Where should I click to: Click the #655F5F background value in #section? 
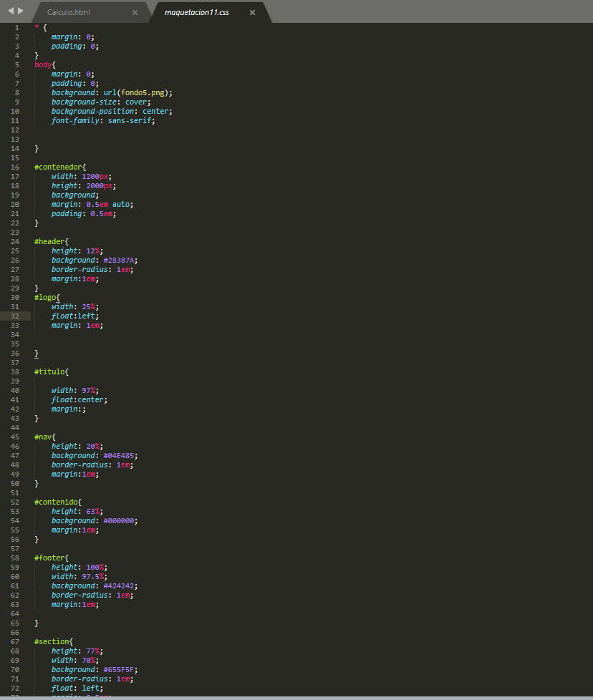pyautogui.click(x=120, y=669)
